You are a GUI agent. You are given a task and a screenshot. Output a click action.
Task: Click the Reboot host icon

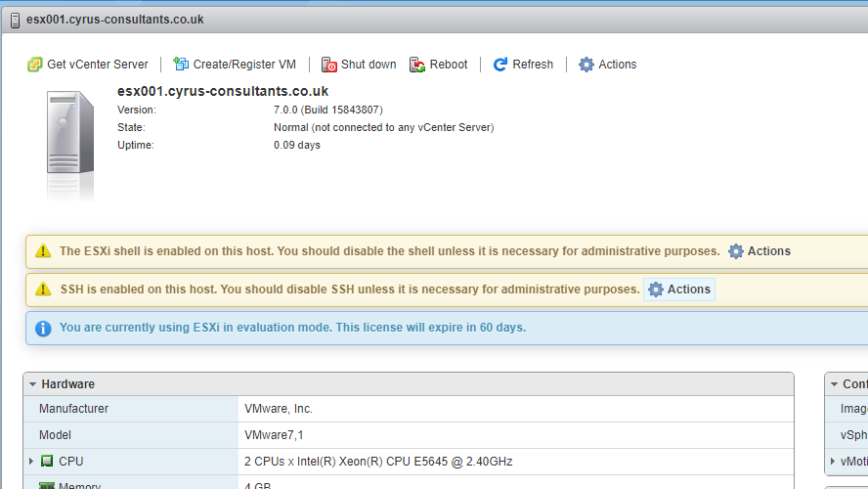[x=417, y=65]
